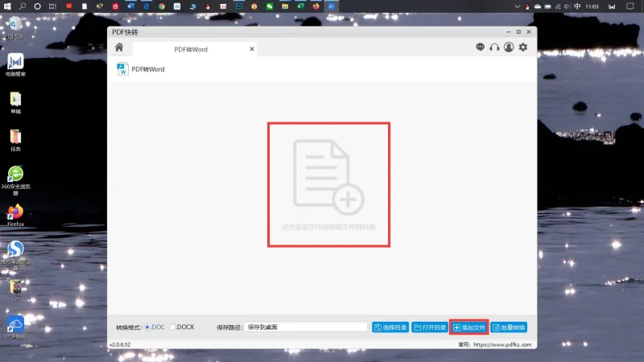Open the Wi-Fi network tray icon
Screen dimensions: 644x362
tap(558, 6)
